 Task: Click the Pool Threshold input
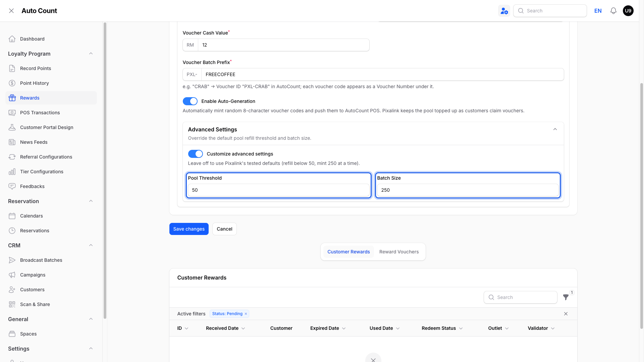[279, 190]
